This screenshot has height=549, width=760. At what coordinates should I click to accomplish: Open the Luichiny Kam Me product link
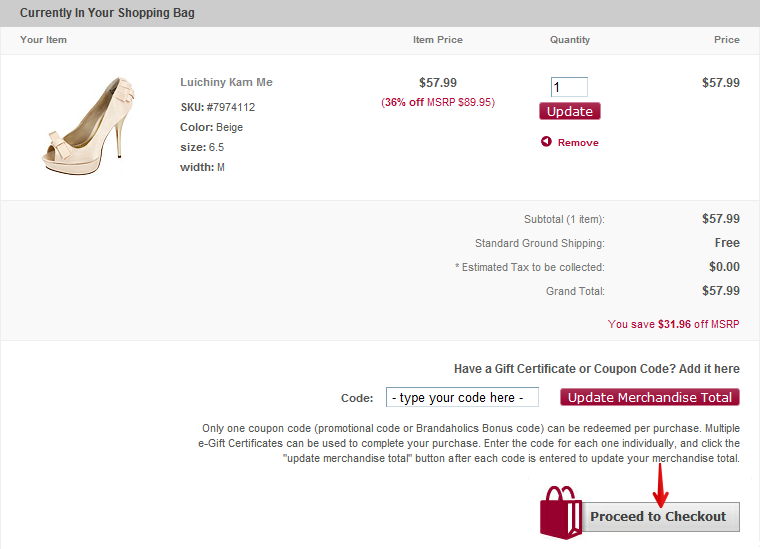pyautogui.click(x=226, y=82)
